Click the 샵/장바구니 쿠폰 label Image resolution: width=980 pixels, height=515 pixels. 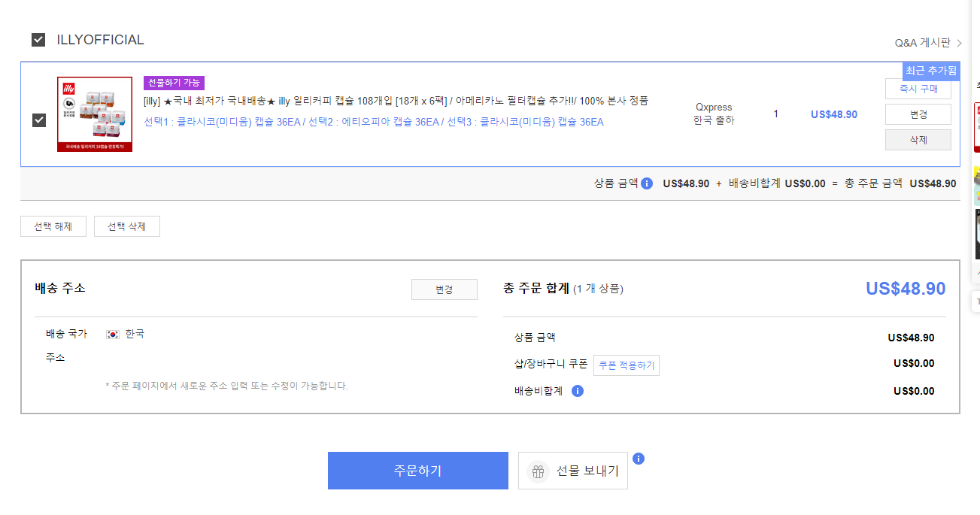click(x=551, y=364)
